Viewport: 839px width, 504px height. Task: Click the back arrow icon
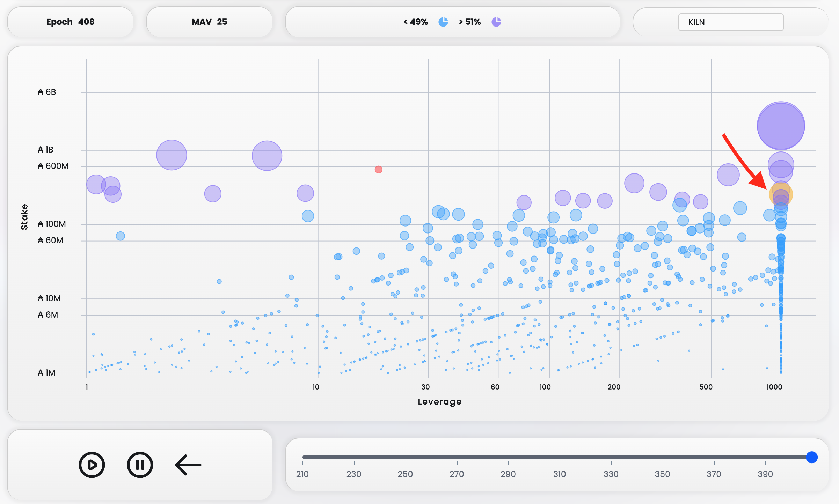[x=188, y=465]
